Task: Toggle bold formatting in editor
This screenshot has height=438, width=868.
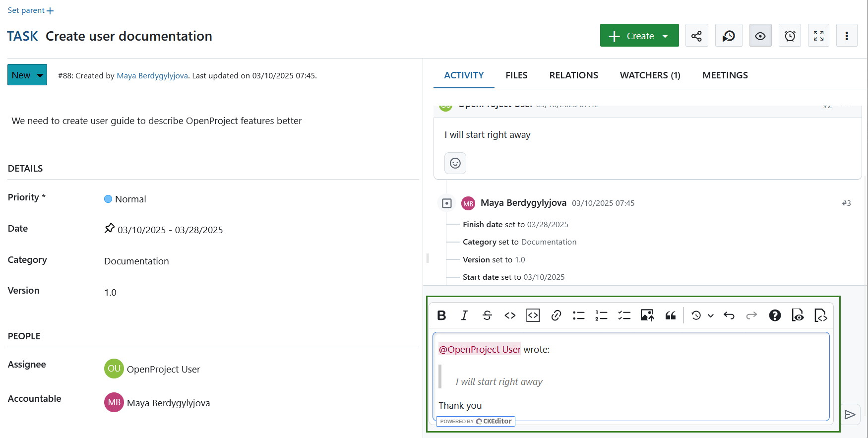Action: point(441,315)
